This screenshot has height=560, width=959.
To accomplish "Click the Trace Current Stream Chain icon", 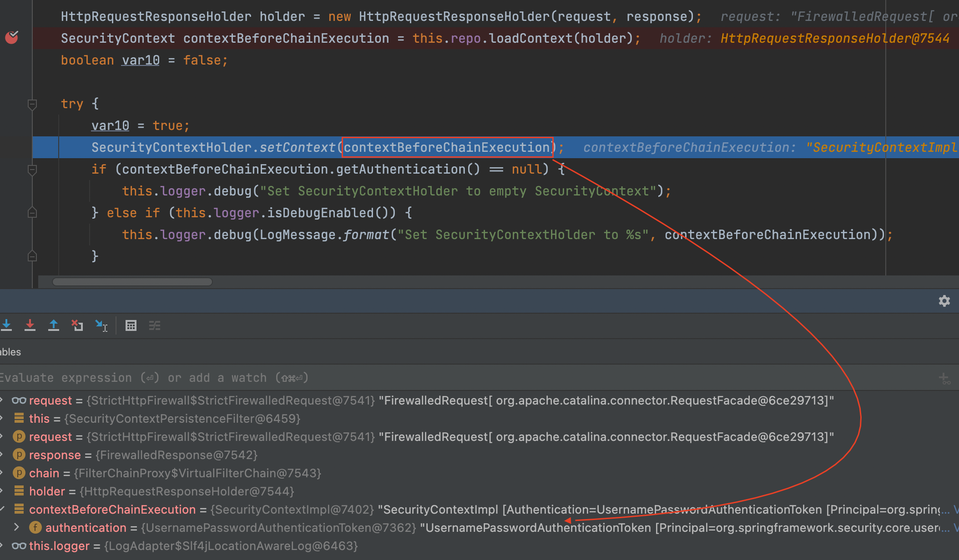I will [155, 325].
